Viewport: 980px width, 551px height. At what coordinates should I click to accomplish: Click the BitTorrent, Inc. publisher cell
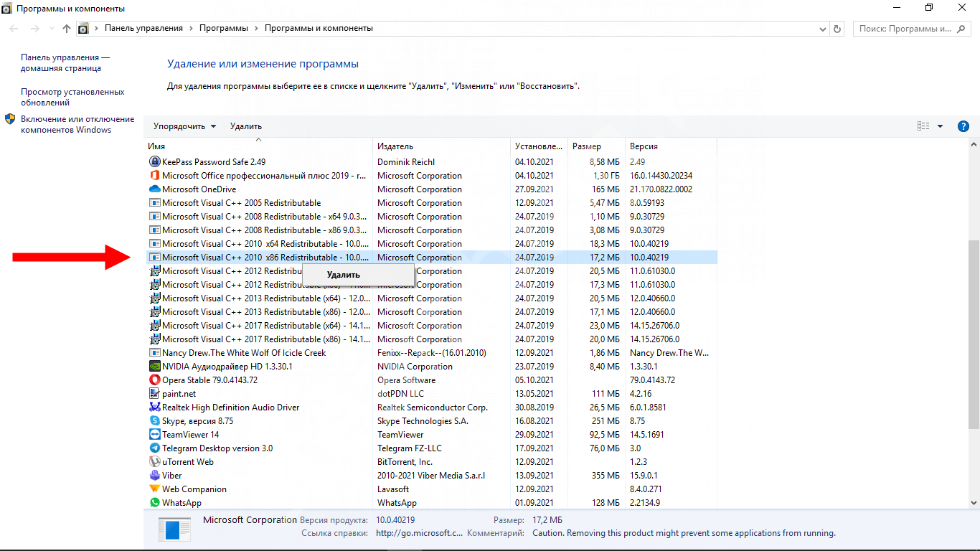tap(405, 462)
